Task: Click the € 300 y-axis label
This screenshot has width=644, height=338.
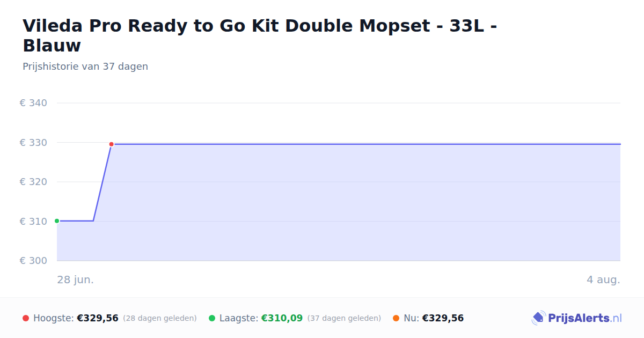Action: pos(33,261)
